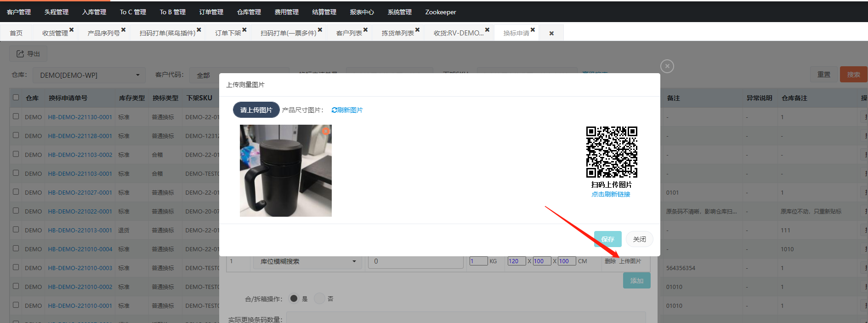This screenshot has width=868, height=323.
Task: Toggle the select-all checkbox in table header
Action: point(16,98)
